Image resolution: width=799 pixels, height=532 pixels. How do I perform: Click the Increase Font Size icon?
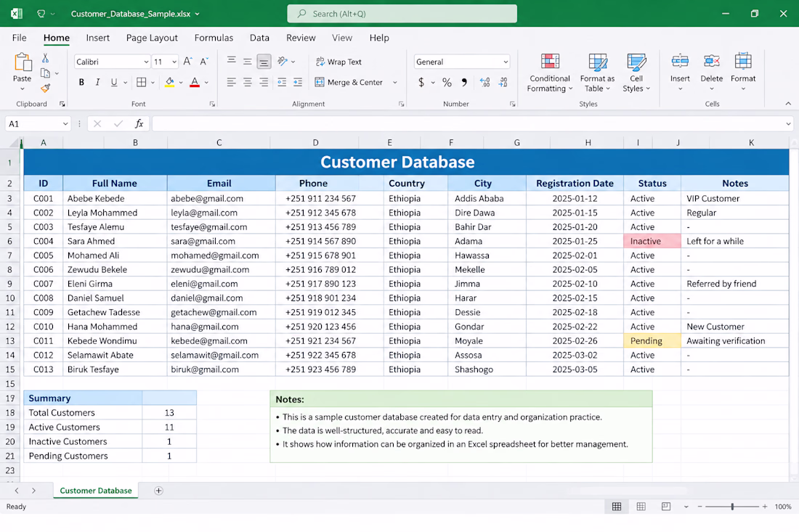(187, 62)
